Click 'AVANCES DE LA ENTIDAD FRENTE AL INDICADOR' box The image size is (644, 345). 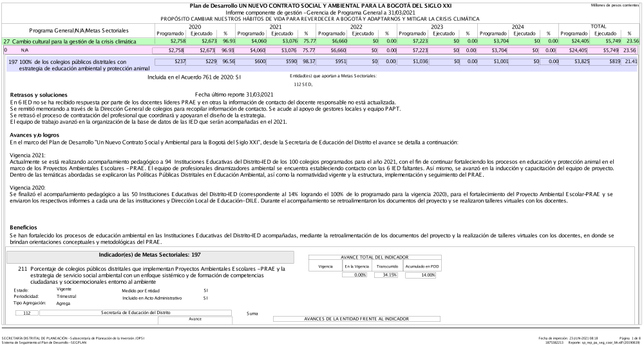[x=357, y=318]
